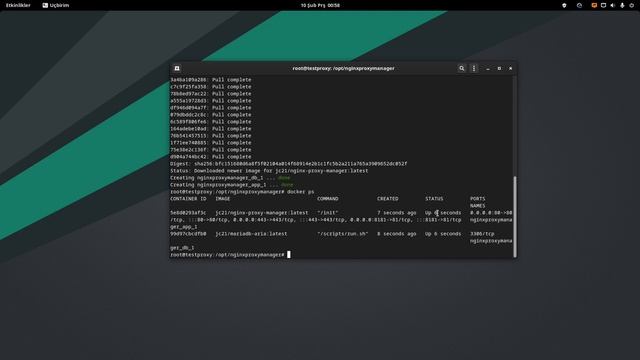Minimize the terminal window
Screen dimensions: 640x360
click(x=488, y=69)
